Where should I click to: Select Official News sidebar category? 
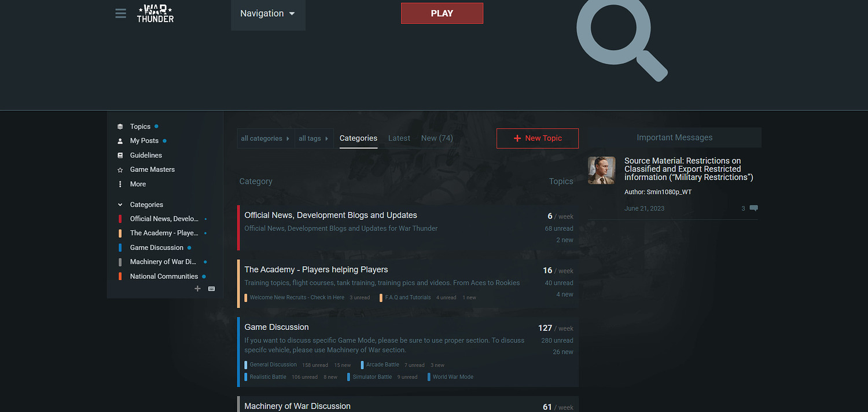pyautogui.click(x=164, y=219)
